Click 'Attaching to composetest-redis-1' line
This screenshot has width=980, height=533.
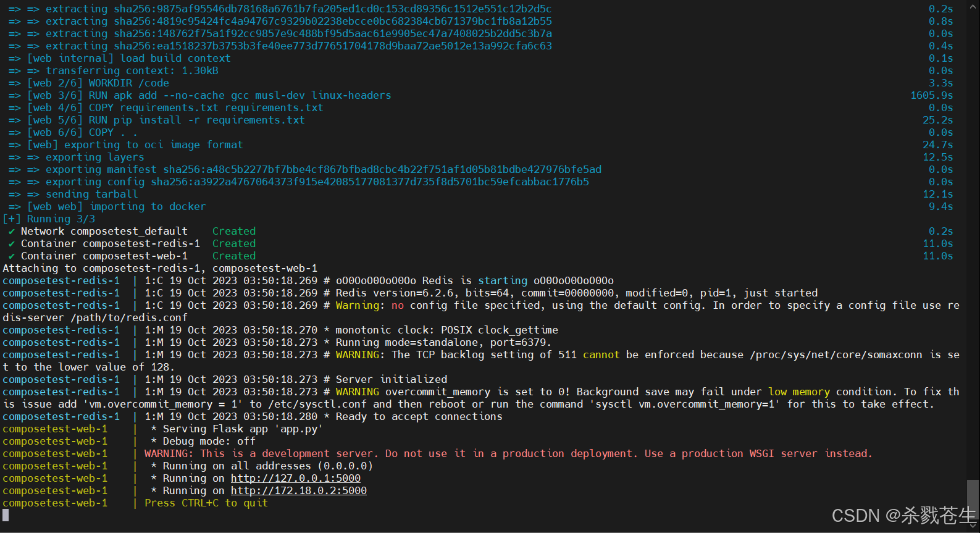tap(160, 268)
